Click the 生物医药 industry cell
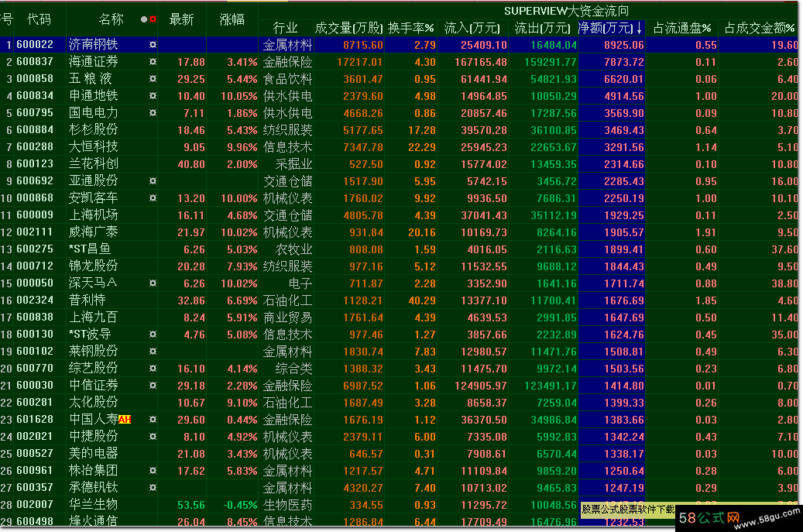 click(x=287, y=505)
